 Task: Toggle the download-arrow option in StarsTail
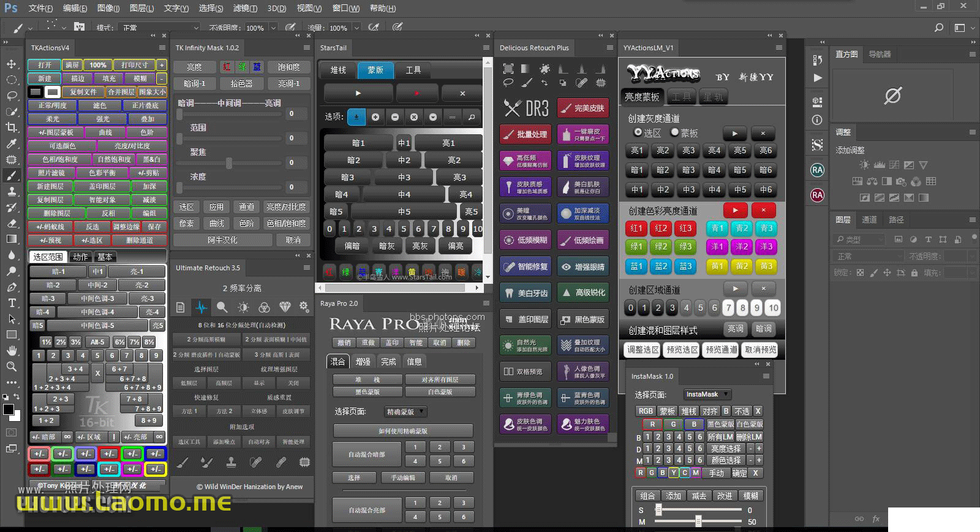pos(356,117)
